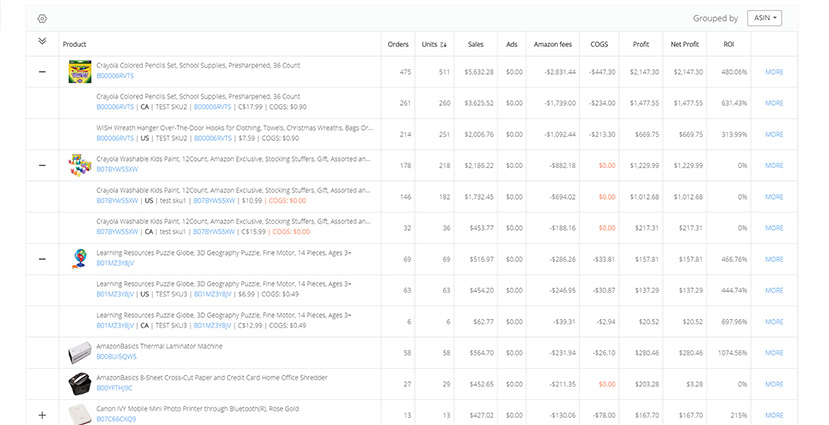Click the Profit column header

641,44
